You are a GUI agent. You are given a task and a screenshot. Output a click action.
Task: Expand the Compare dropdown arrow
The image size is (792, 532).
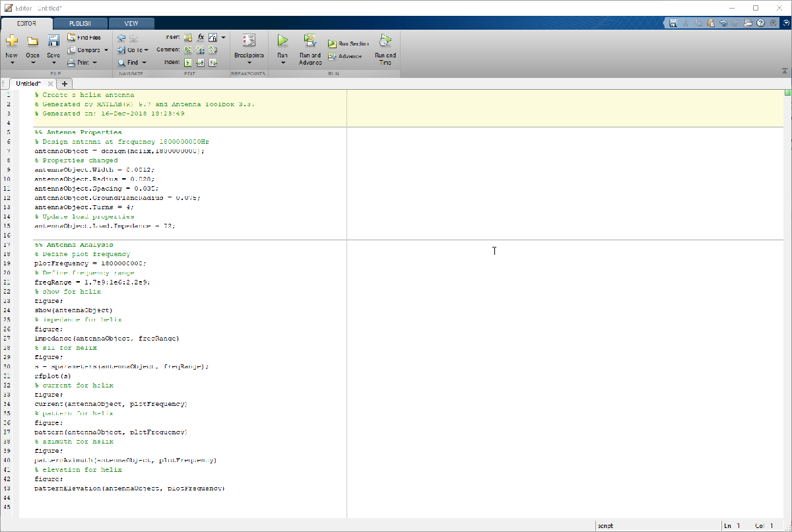pyautogui.click(x=106, y=50)
